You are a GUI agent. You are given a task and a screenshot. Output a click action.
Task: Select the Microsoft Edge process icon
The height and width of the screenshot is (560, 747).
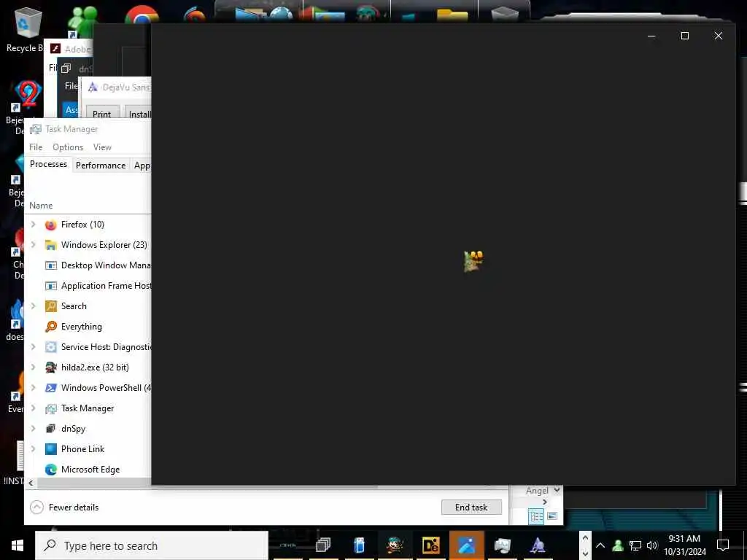(x=50, y=470)
